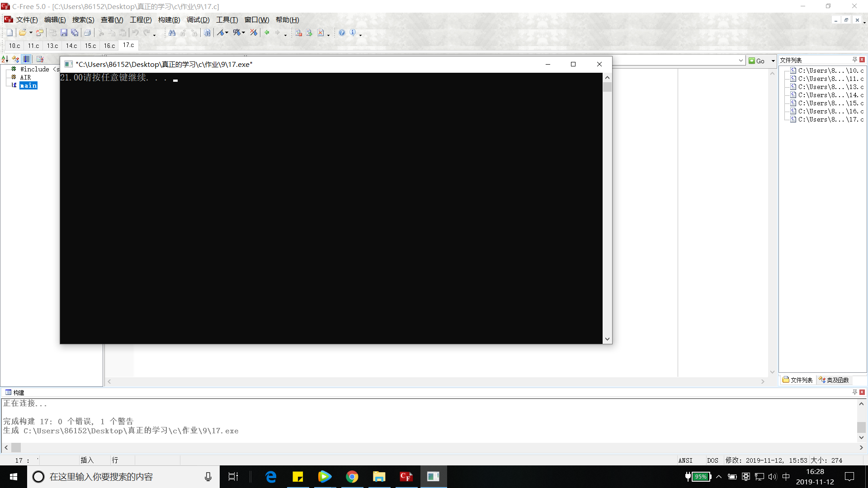Open the function combo box dropdown left of Go

click(741, 61)
